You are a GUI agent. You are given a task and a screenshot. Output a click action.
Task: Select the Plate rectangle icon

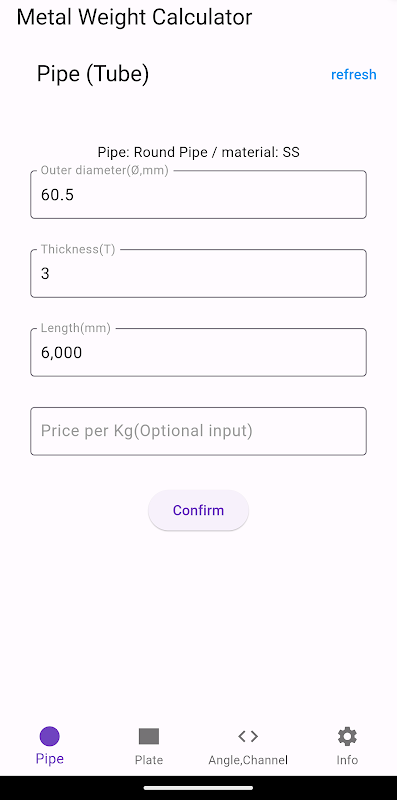click(x=149, y=736)
